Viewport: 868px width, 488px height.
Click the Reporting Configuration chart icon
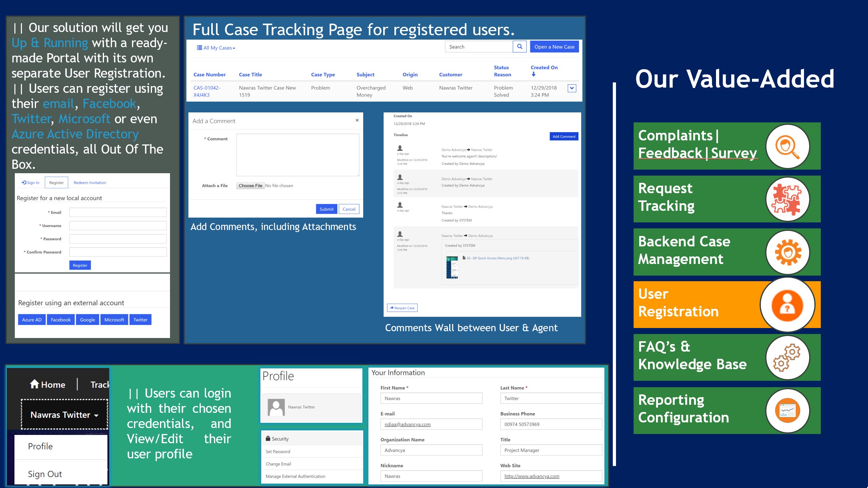coord(787,411)
